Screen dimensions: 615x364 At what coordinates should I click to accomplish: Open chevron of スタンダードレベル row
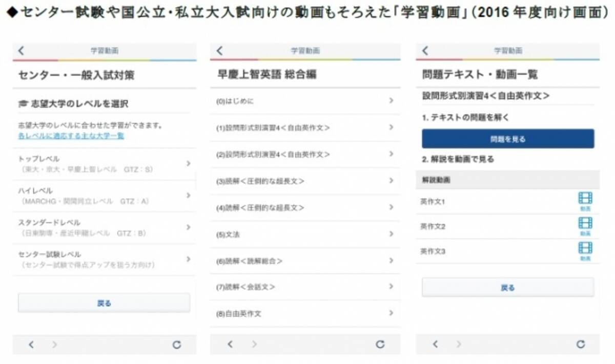coord(189,227)
